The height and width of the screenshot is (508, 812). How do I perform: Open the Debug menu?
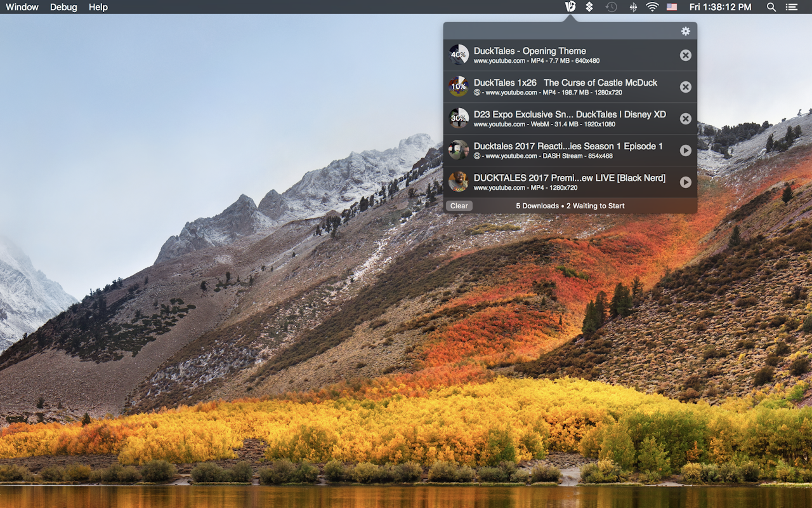tap(63, 7)
